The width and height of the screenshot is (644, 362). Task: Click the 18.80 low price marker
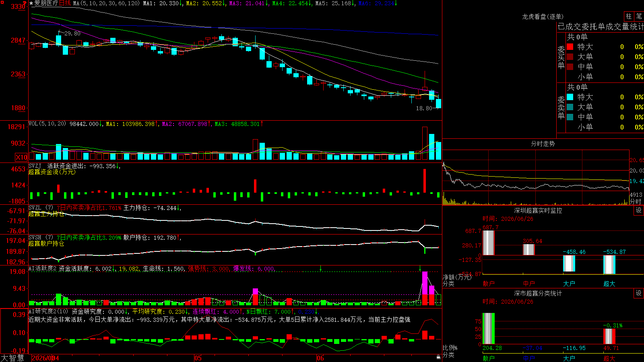pos(424,108)
